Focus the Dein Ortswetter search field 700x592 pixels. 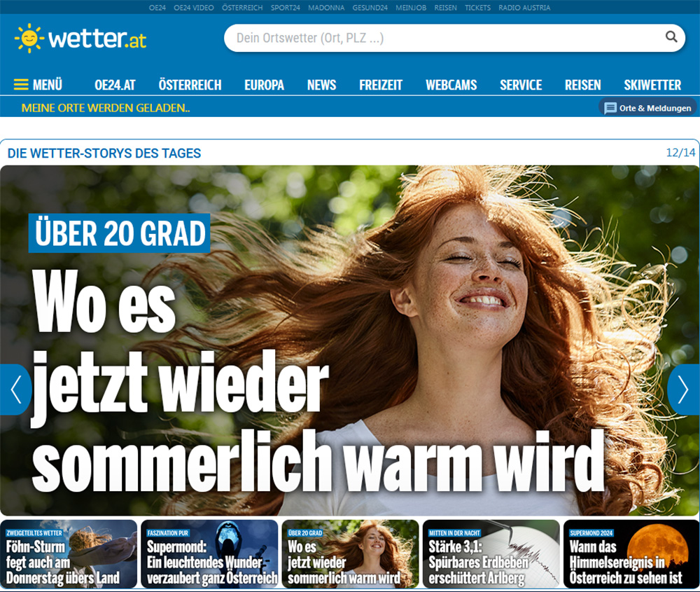pos(454,38)
